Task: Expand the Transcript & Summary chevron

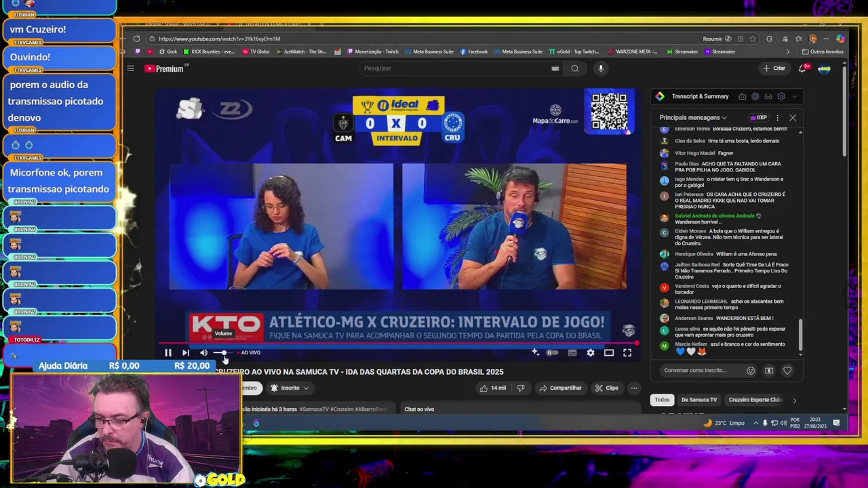Action: coord(794,96)
